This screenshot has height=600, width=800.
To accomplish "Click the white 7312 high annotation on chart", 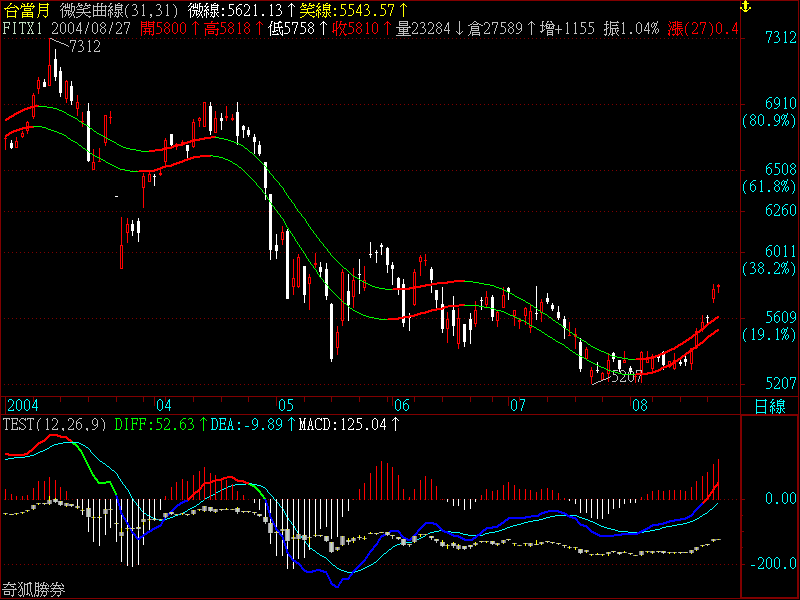I will tap(85, 46).
